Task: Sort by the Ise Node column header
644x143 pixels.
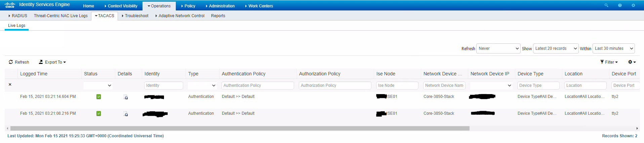Action: click(x=386, y=74)
